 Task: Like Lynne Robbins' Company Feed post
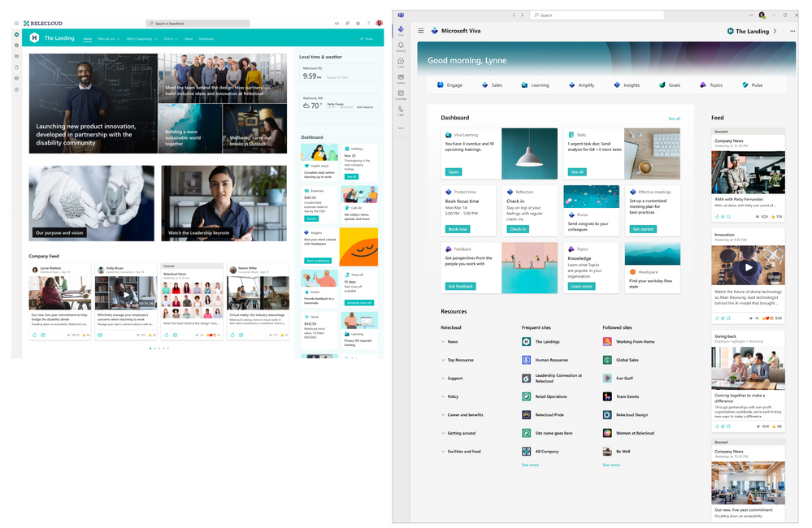coord(34,335)
